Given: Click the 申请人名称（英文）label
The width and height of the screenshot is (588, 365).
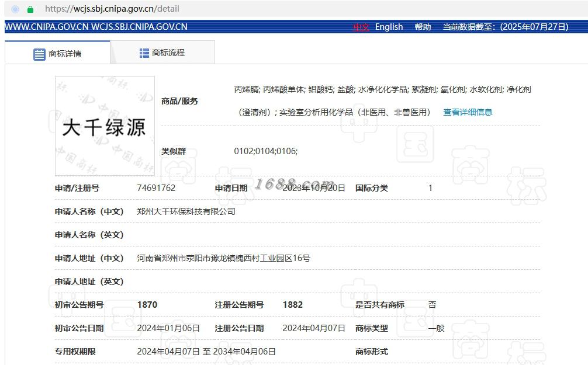Looking at the screenshot, I should pyautogui.click(x=89, y=235).
